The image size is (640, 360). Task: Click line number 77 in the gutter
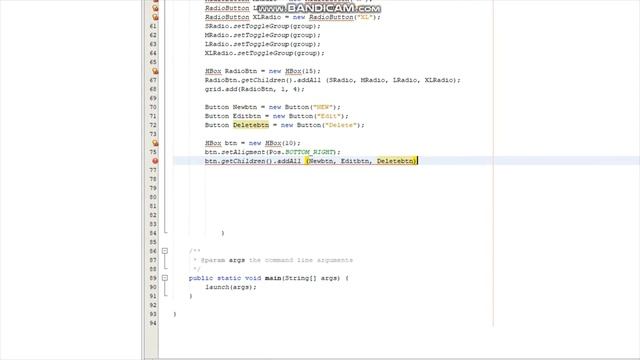[x=153, y=170]
